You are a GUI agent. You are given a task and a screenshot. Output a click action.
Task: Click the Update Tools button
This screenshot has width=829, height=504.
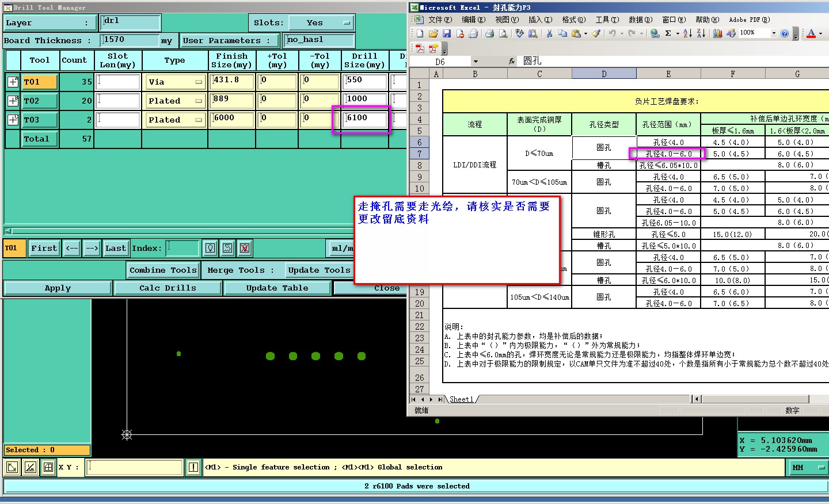point(319,270)
